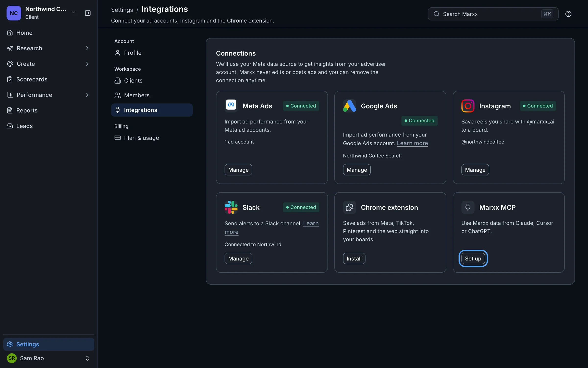Screen dimensions: 588x368
Task: Click the Slack logo icon
Action: (x=231, y=207)
